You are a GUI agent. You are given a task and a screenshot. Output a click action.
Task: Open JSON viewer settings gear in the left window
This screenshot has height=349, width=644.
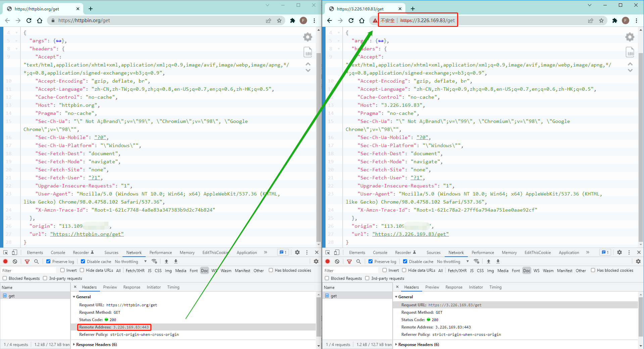308,37
